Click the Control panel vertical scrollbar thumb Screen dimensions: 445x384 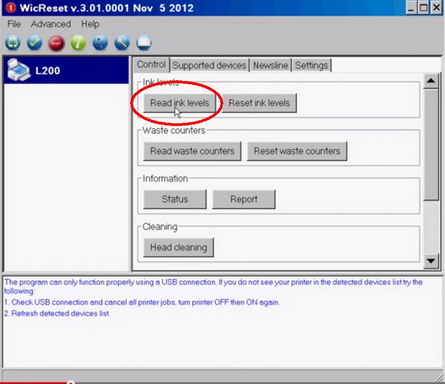[x=431, y=144]
